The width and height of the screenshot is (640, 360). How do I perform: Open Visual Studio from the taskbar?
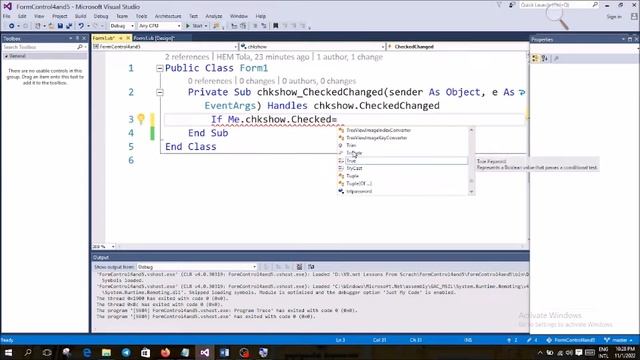(x=204, y=352)
